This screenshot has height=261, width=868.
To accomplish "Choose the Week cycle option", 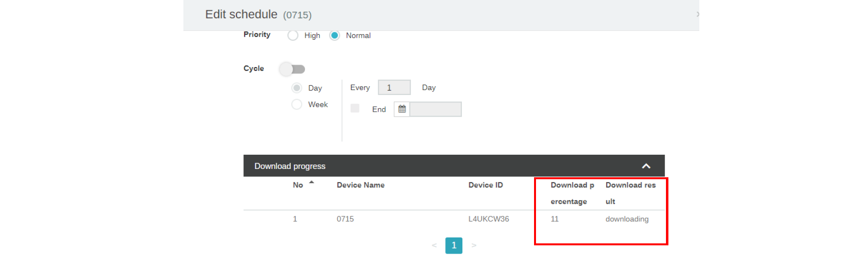I will 297,104.
